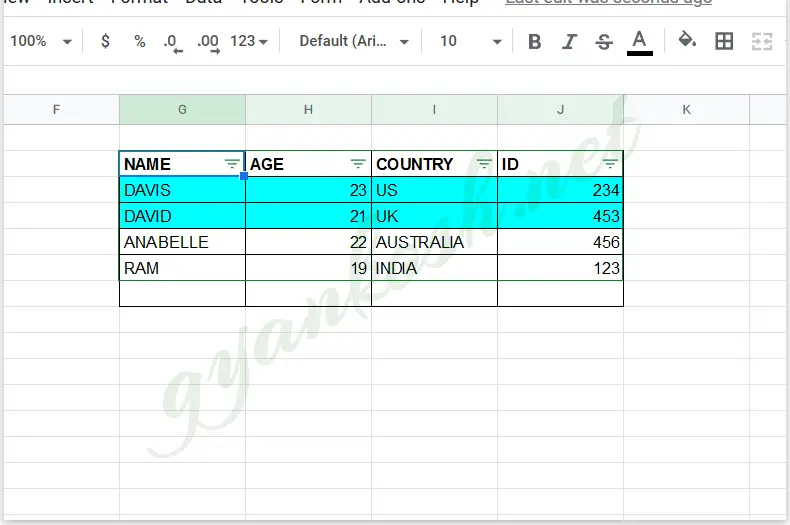This screenshot has height=525, width=790.
Task: Select column K header
Action: click(686, 109)
